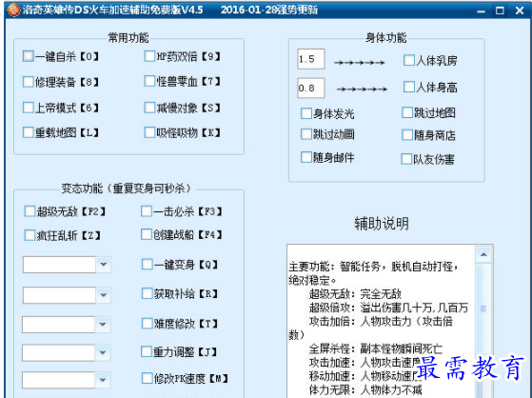Check the 减慢对象【S】 box

149,108
